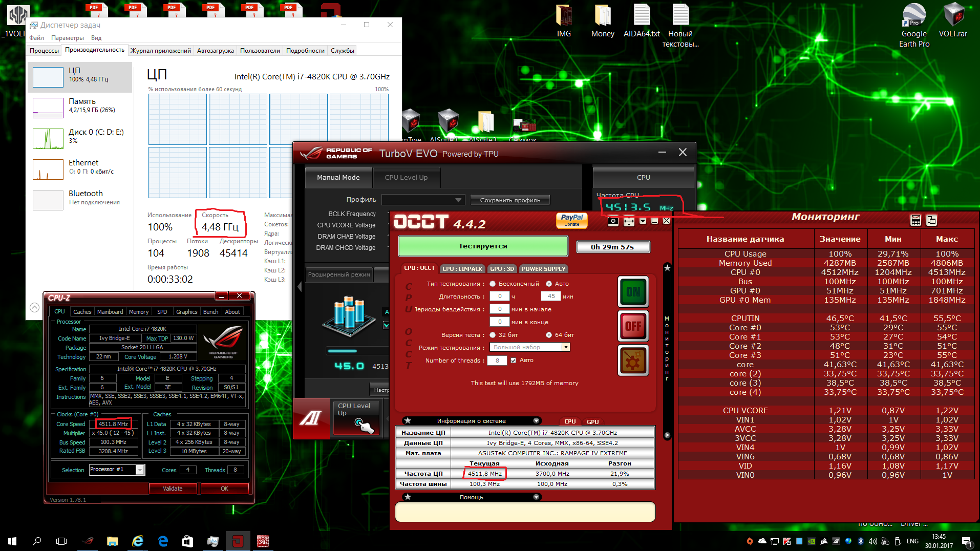The image size is (980, 551).
Task: Open Microsoft Edge on the taskbar
Action: 163,541
